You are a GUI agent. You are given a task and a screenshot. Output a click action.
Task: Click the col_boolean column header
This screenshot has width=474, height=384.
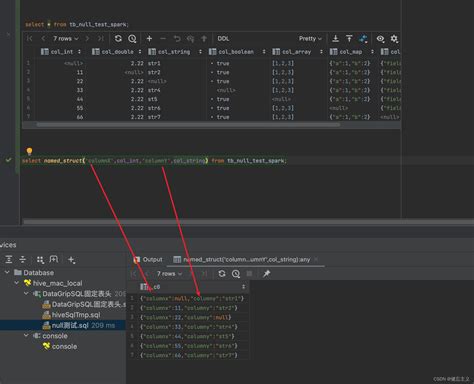click(x=236, y=52)
